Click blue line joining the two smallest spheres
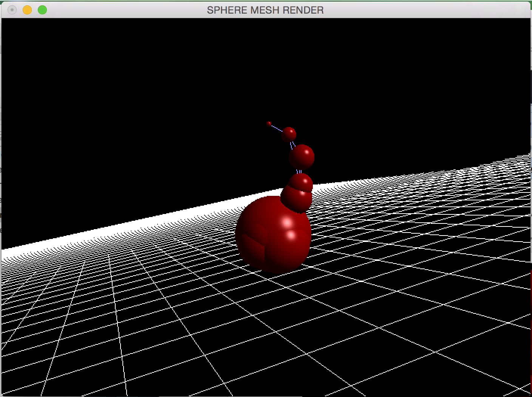The height and width of the screenshot is (397, 532). [x=277, y=129]
